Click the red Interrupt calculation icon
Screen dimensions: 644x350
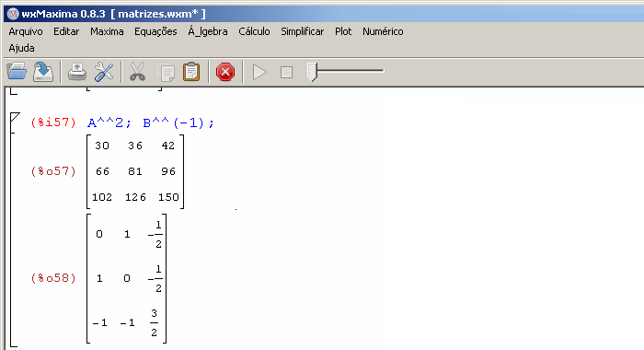(x=225, y=72)
